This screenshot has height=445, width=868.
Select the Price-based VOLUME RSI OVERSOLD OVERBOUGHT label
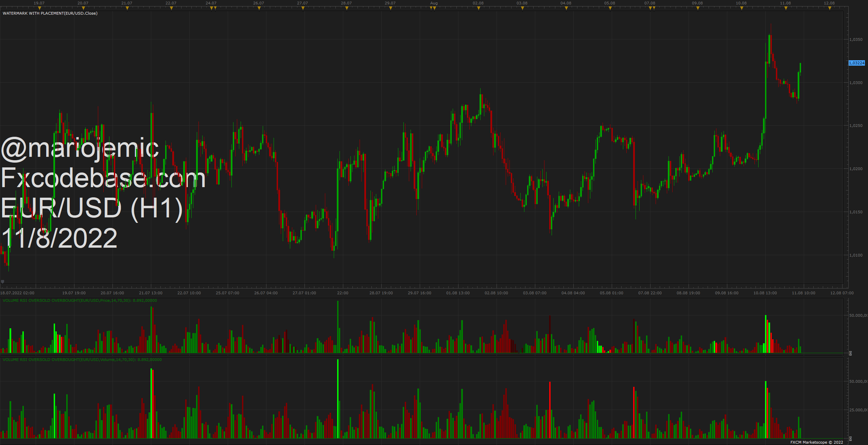(80, 300)
